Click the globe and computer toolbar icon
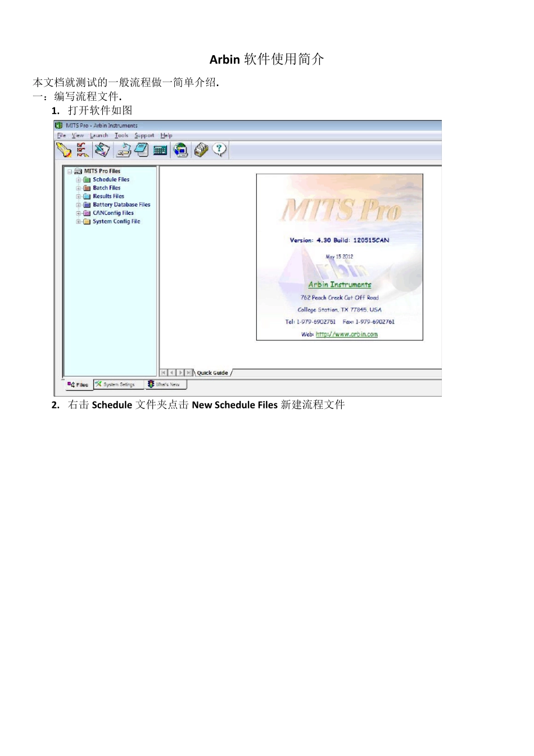Viewport: 534px width, 756px height. 181,150
